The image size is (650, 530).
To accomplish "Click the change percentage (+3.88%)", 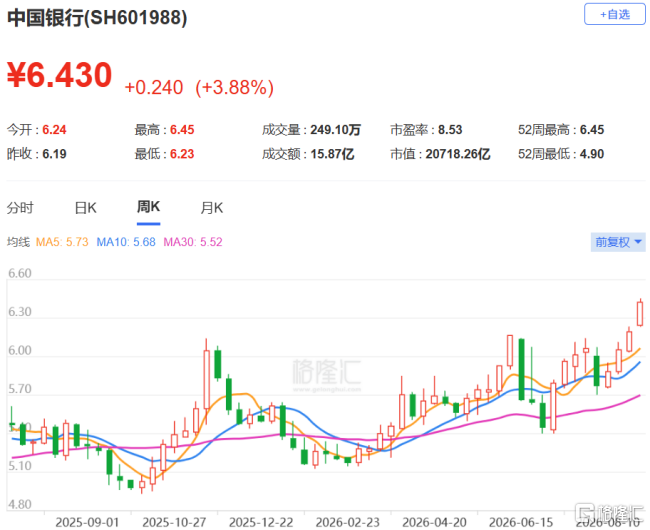I will click(x=234, y=87).
